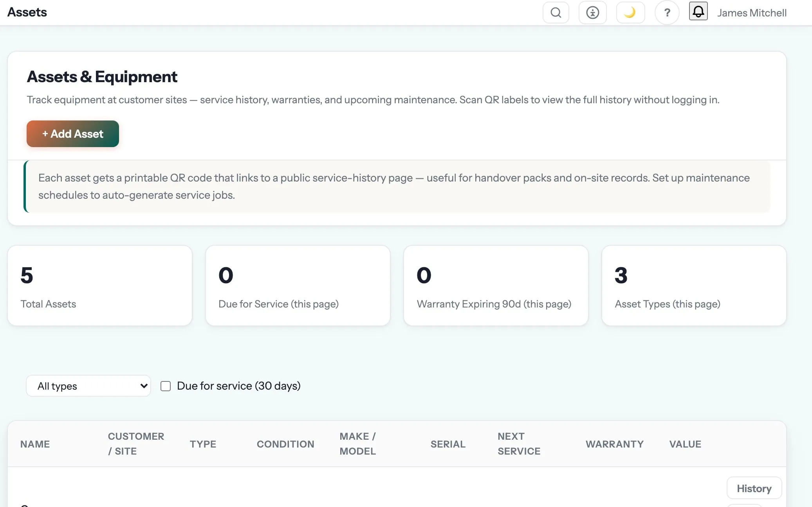Image resolution: width=812 pixels, height=507 pixels.
Task: Toggle dark mode moon icon
Action: click(x=630, y=13)
